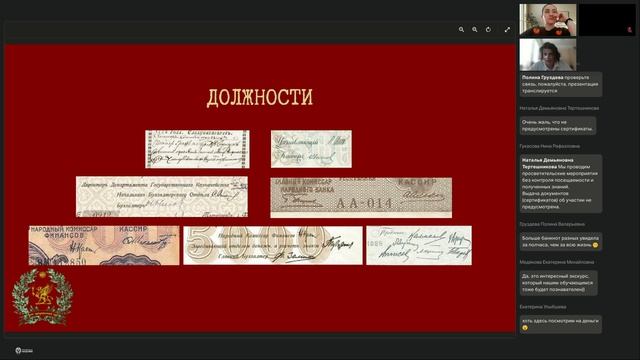The width and height of the screenshot is (640, 360).
Task: Click chat message Очень жаль, что не предусмотрены сертификаты
Action: pyautogui.click(x=558, y=125)
